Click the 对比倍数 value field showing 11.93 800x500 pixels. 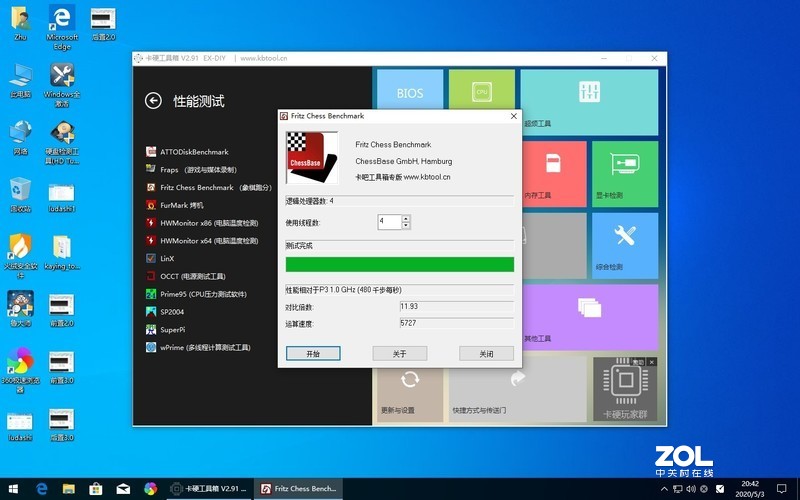click(457, 306)
